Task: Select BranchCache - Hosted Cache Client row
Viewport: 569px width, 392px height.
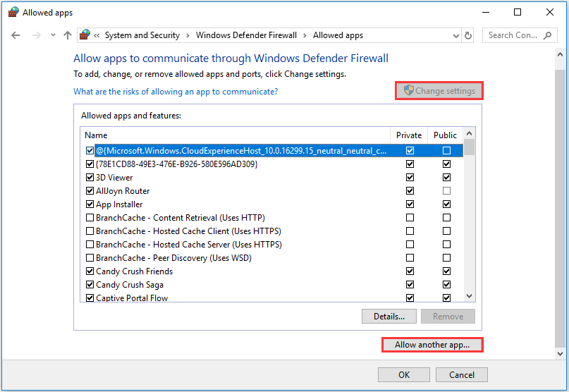Action: [x=271, y=231]
